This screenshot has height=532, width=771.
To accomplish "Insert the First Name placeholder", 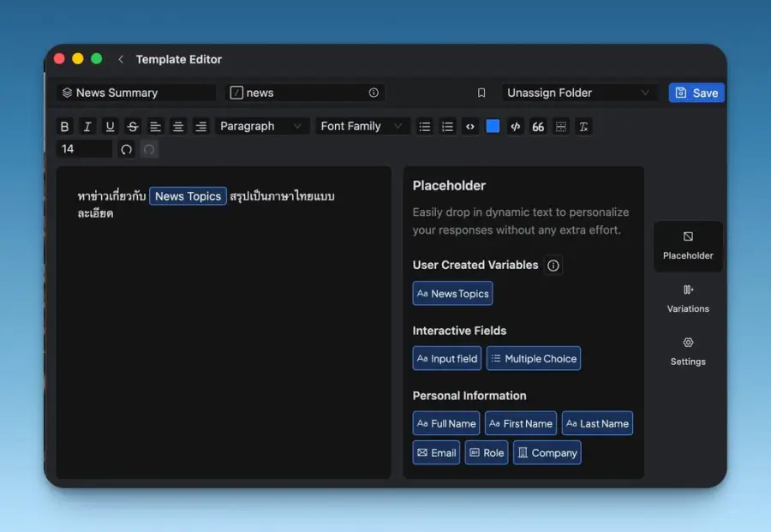I will click(x=521, y=423).
